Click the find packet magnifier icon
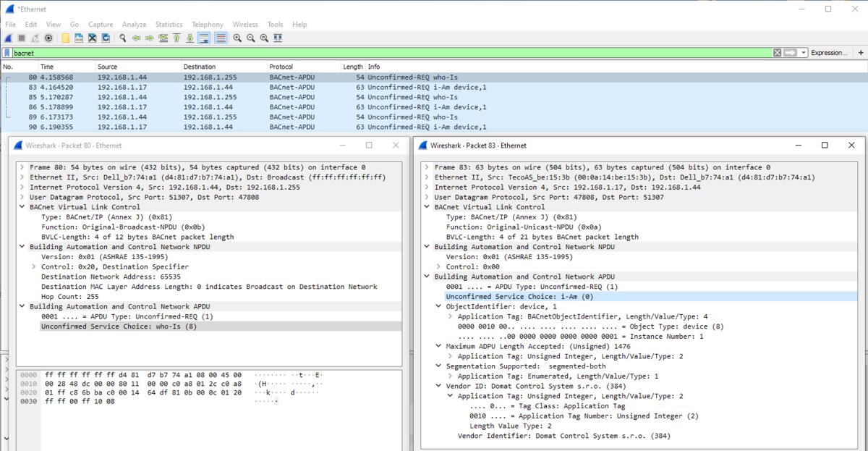868x451 pixels. 123,38
